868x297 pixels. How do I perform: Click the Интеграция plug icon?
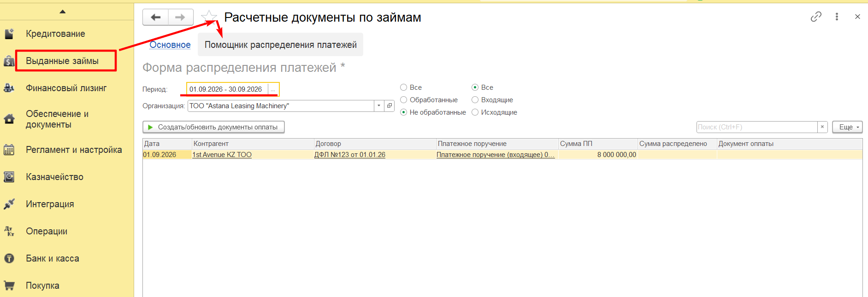tap(9, 204)
